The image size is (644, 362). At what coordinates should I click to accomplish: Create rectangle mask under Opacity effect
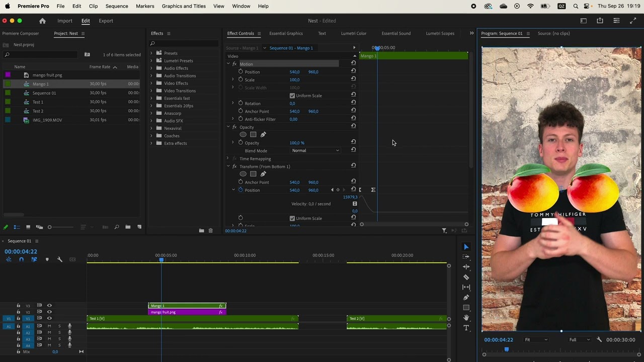click(x=253, y=134)
